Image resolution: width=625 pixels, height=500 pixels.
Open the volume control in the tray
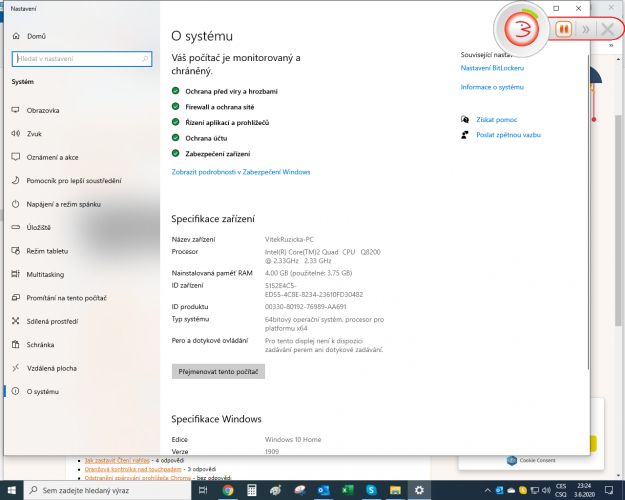coord(546,490)
